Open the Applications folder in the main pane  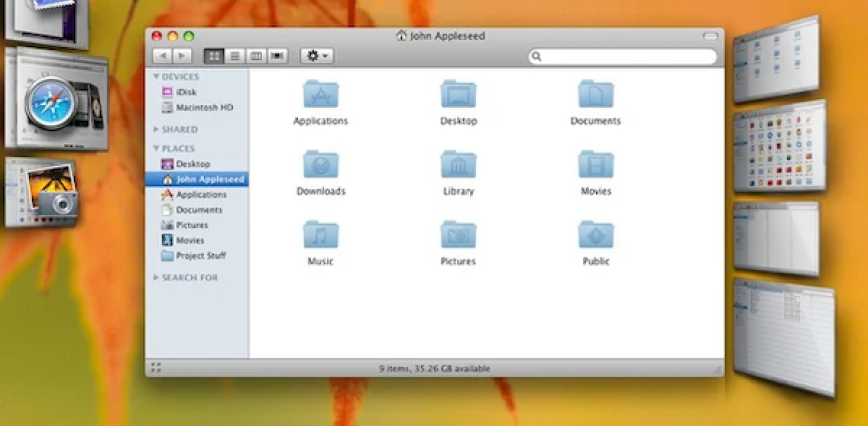pos(321,95)
